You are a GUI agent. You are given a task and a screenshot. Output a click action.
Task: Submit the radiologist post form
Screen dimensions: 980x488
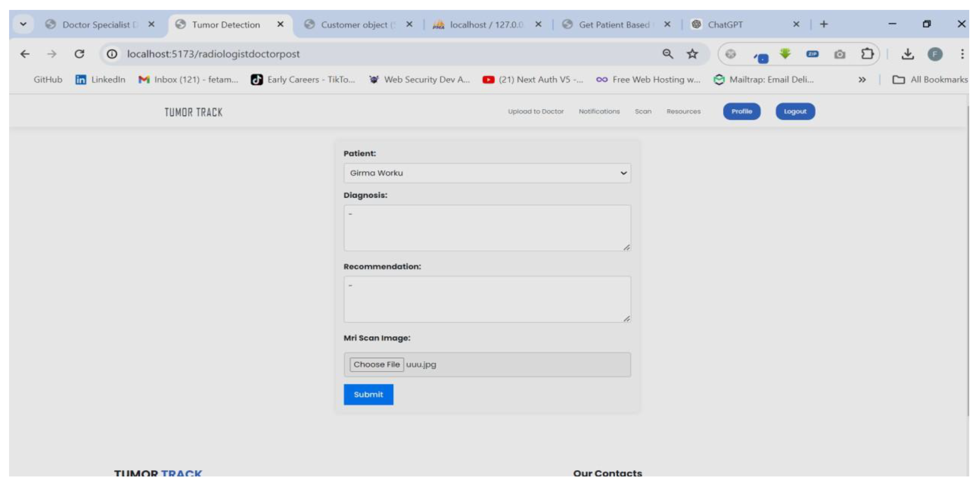tap(368, 394)
